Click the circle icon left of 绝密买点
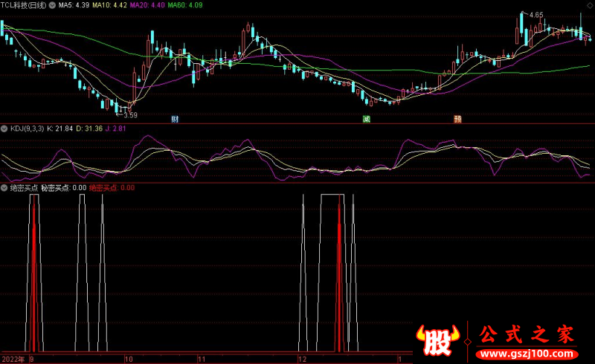 tap(4, 188)
